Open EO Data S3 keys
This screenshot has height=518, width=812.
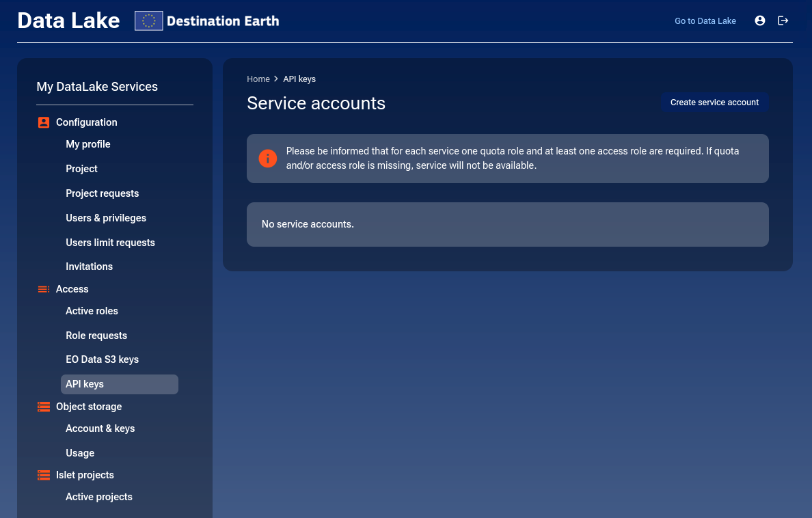(x=103, y=359)
